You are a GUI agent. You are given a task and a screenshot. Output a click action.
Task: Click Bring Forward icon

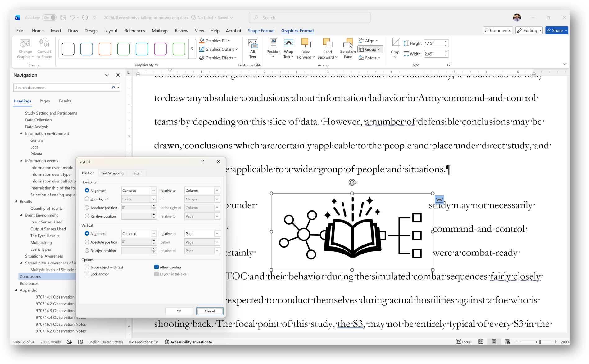[x=306, y=43]
